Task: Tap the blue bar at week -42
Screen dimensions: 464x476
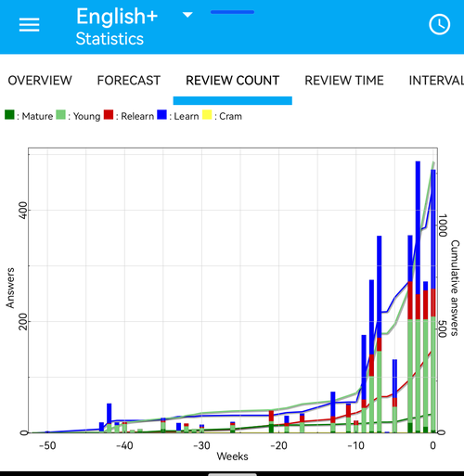Action: pos(110,414)
